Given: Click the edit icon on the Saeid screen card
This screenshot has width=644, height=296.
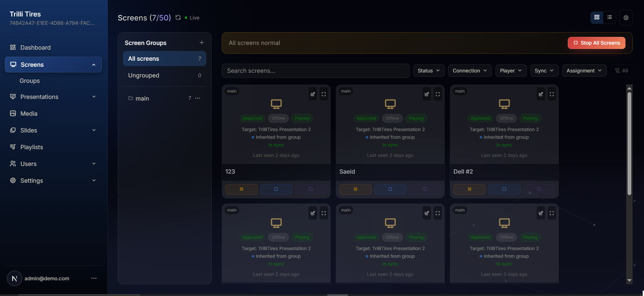Looking at the screenshot, I should pyautogui.click(x=427, y=94).
